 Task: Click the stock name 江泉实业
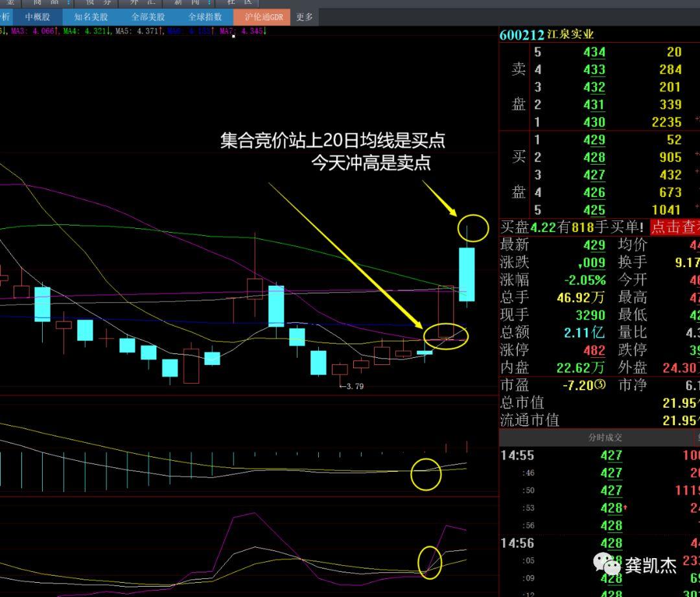tap(570, 34)
